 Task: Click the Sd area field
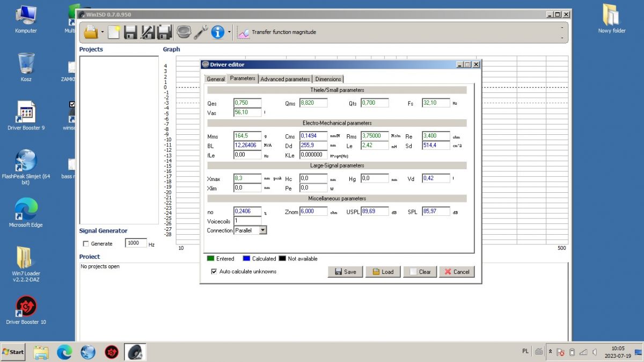(436, 146)
